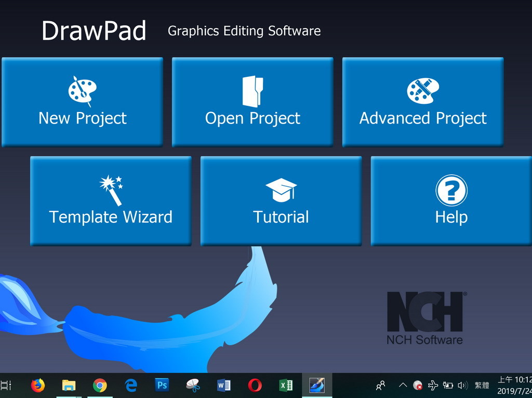Open Google Chrome from the taskbar
The height and width of the screenshot is (398, 532).
pos(100,385)
